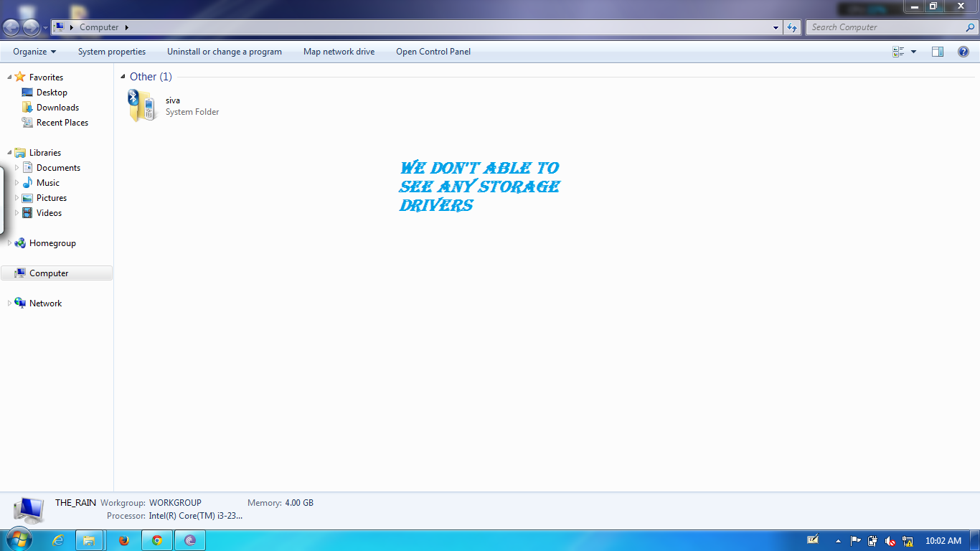The width and height of the screenshot is (980, 551).
Task: Click the muted speaker volume icon
Action: [x=890, y=541]
